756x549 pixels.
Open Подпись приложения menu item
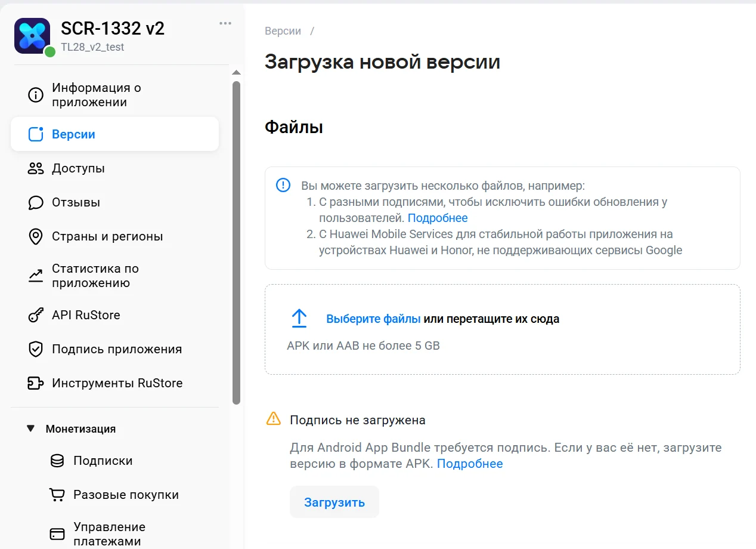114,349
